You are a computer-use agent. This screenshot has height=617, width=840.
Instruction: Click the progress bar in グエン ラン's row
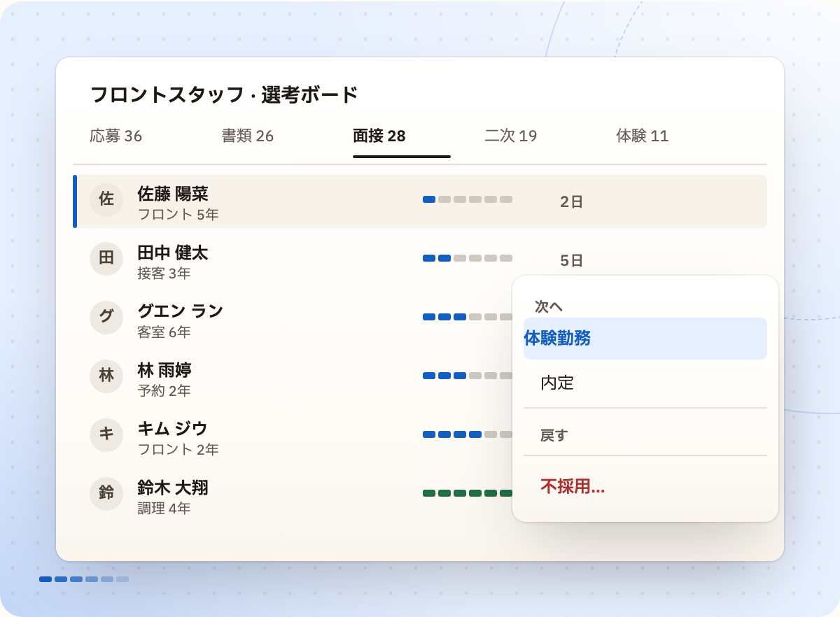(x=468, y=317)
